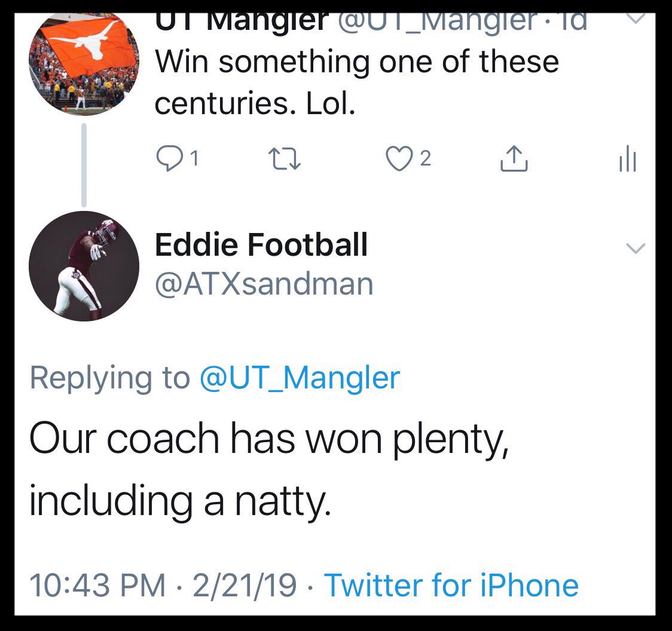Viewport: 672px width, 631px height.
Task: Retweet the UT Mangler tweet
Action: (284, 158)
